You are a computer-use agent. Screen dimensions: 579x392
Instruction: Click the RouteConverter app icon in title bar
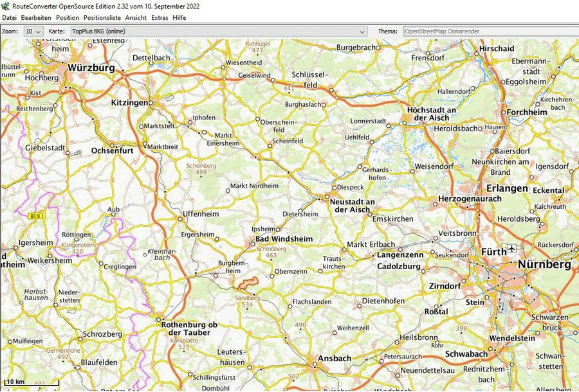pos(6,6)
